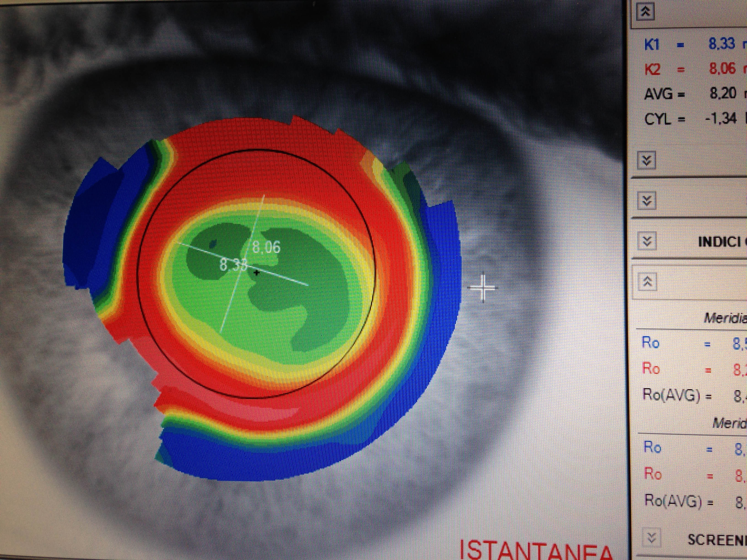The image size is (747, 560).
Task: Click the AVG value 8,20
Action: 722,94
